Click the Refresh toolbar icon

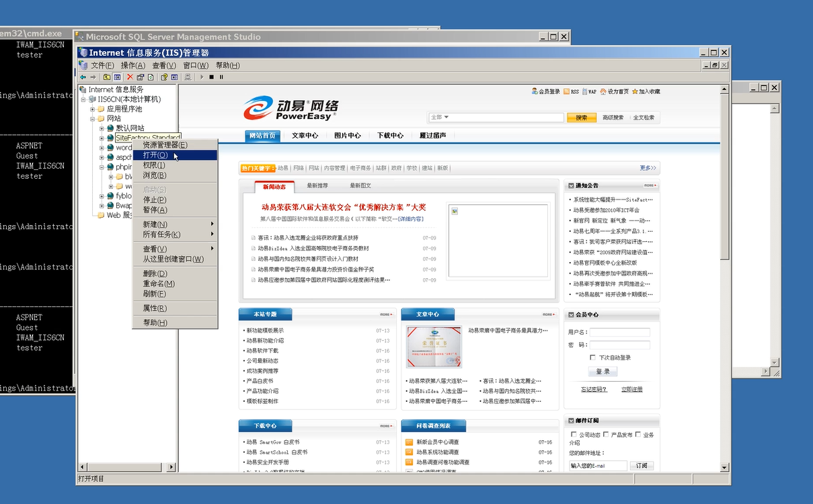[151, 77]
